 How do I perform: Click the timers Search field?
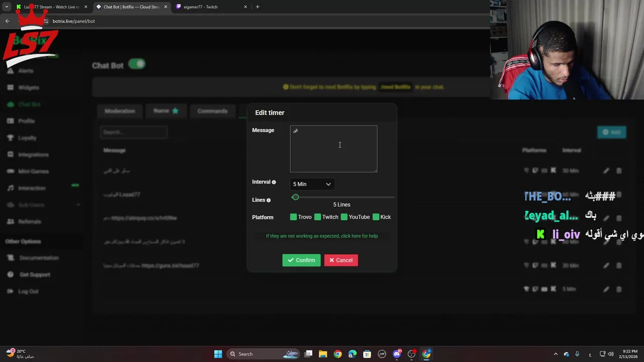click(134, 132)
